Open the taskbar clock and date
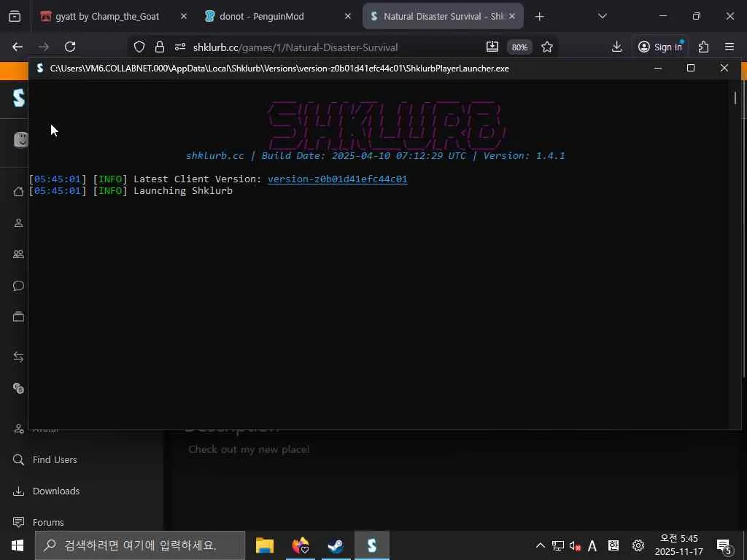Image resolution: width=747 pixels, height=560 pixels. 679,545
